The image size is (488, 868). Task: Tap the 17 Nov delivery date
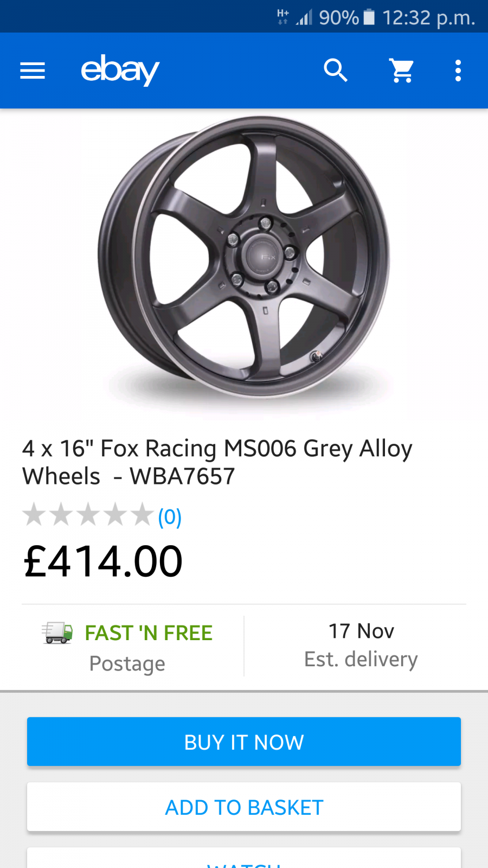(x=361, y=631)
